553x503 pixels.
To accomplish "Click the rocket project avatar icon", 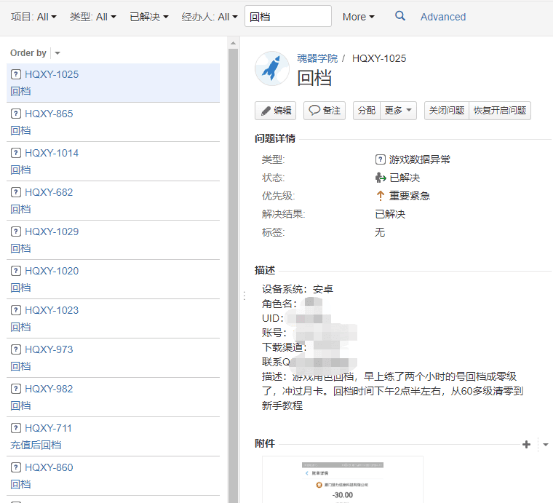I will pos(272,68).
